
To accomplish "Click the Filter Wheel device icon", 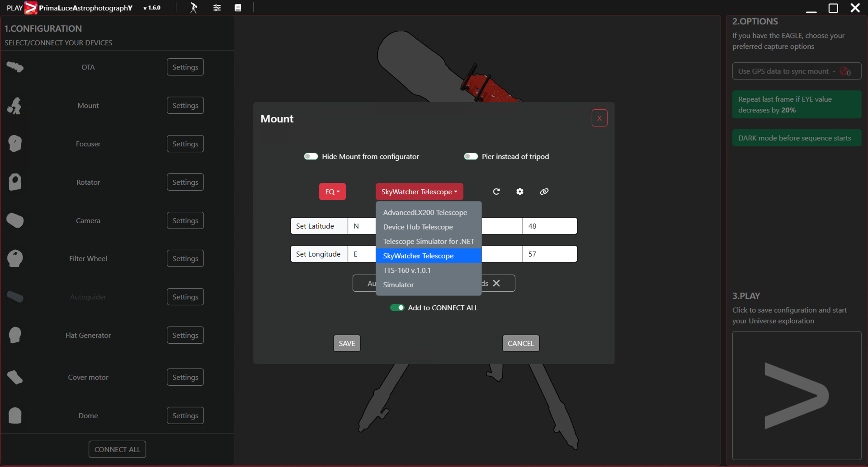I will 15,258.
